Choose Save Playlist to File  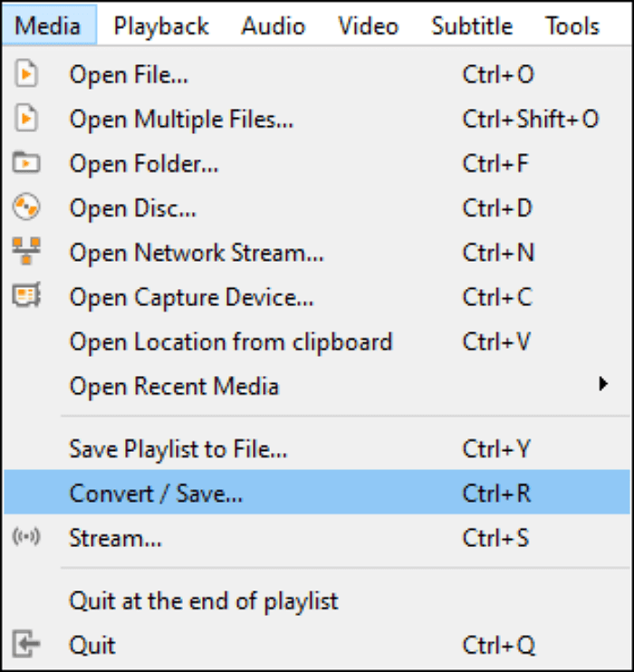click(x=178, y=448)
